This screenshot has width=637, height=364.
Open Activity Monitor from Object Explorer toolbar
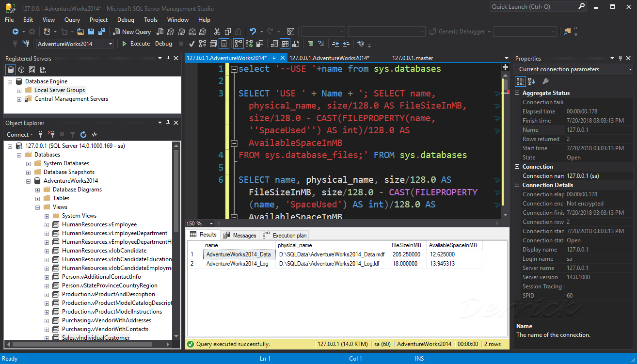point(94,134)
